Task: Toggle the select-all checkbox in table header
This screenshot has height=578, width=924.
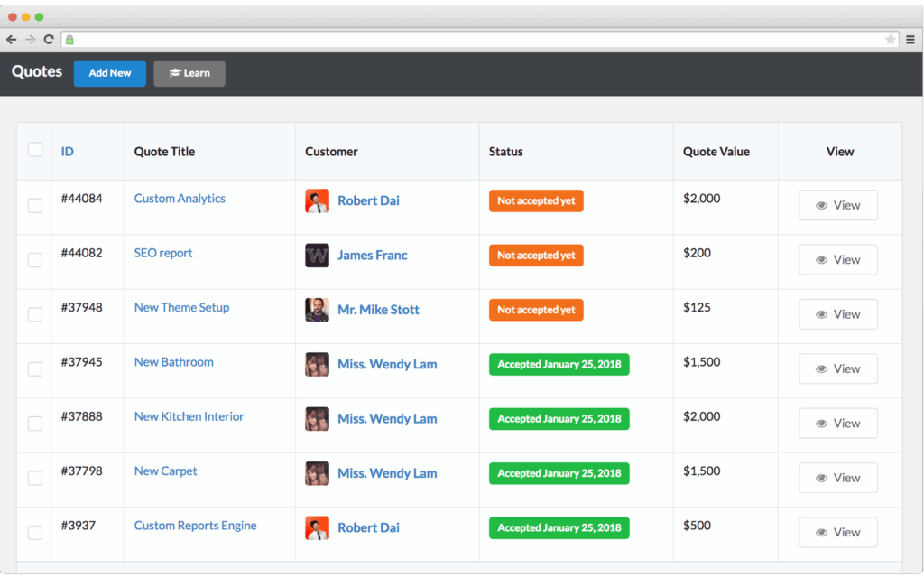Action: tap(35, 149)
